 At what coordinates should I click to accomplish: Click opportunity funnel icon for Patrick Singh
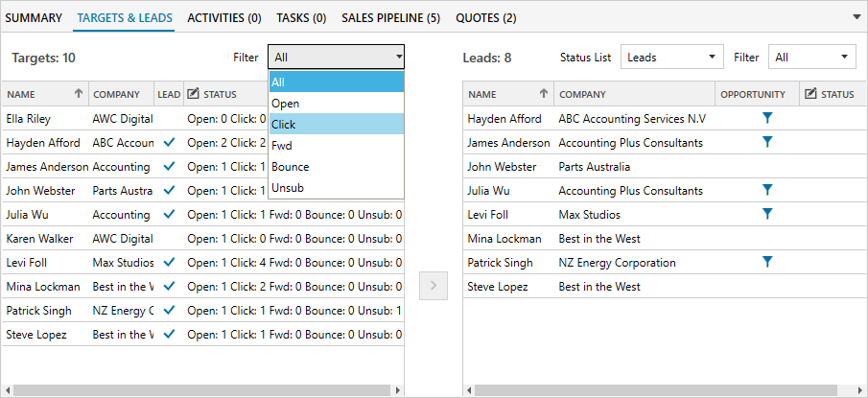[766, 262]
